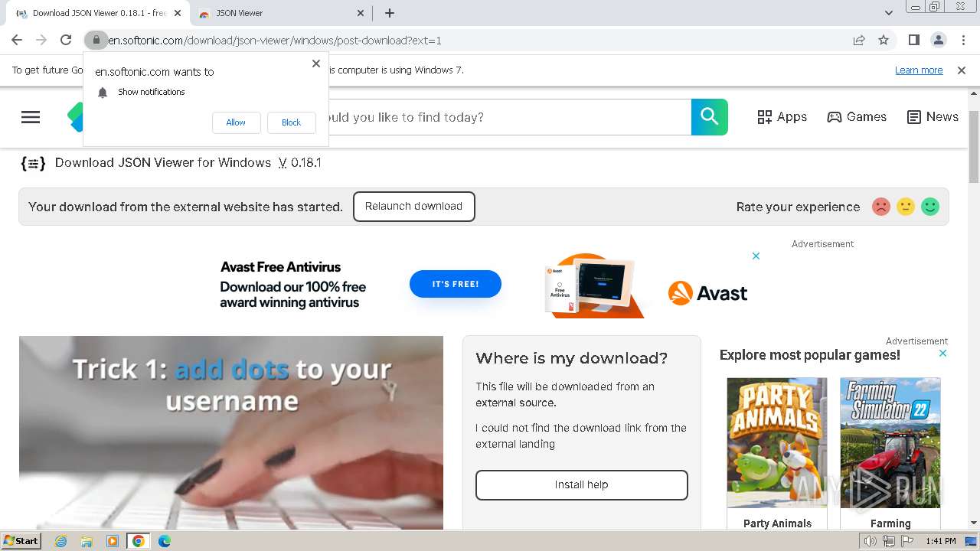Viewport: 980px width, 551px height.
Task: Click Avast IT'S FREE! button
Action: (456, 284)
